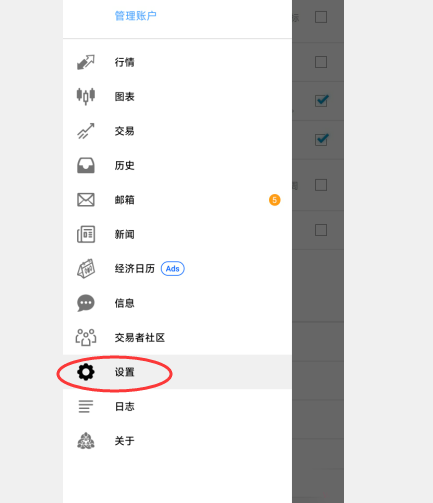Open the Traders Community people icon
The image size is (433, 503).
[86, 337]
